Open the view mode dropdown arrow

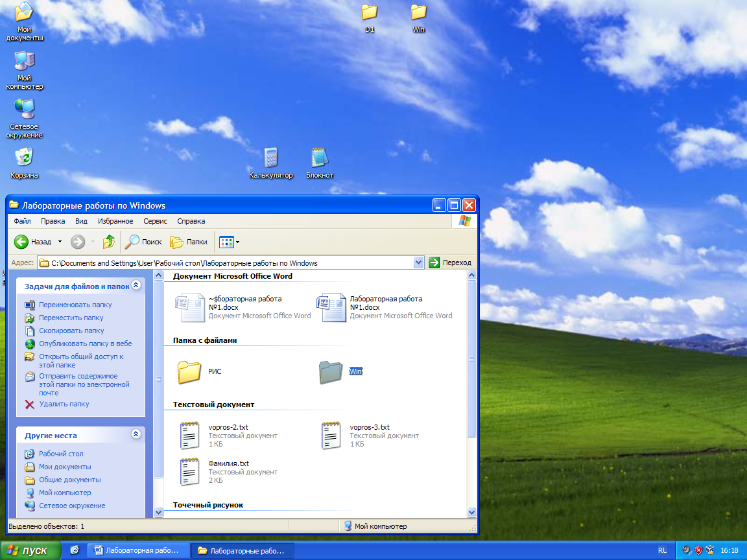click(238, 242)
